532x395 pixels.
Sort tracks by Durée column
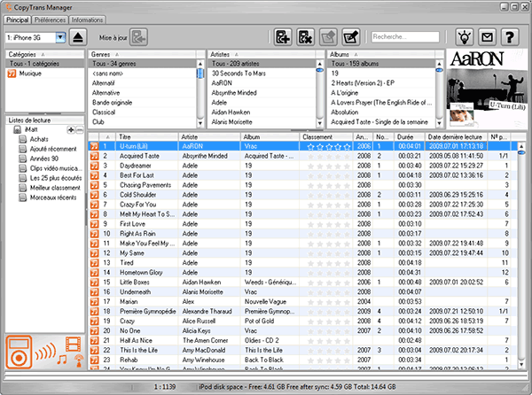(x=409, y=137)
